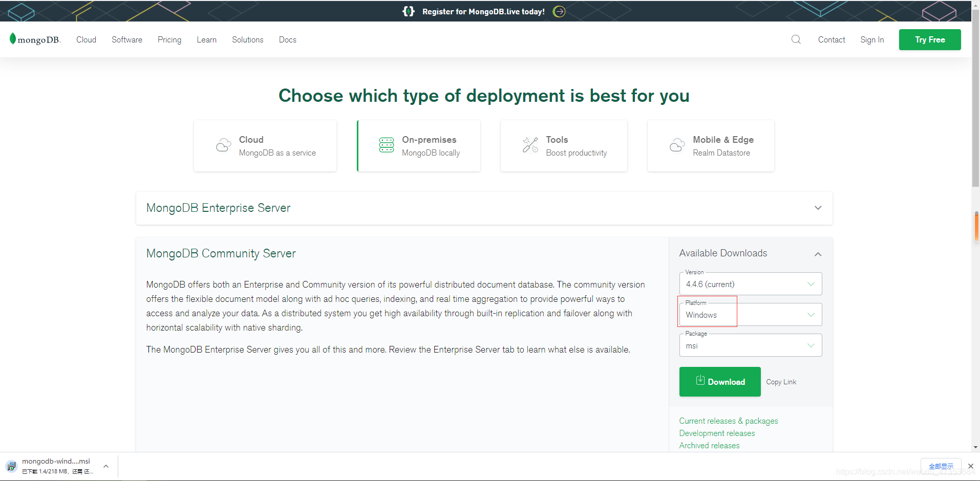Open the Learn menu
This screenshot has width=980, height=481.
(207, 39)
